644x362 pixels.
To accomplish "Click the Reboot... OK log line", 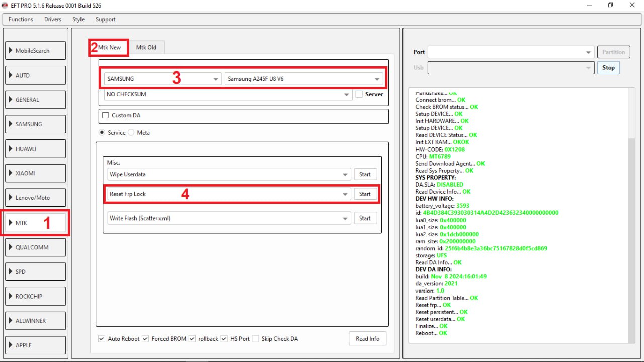I will [x=431, y=333].
